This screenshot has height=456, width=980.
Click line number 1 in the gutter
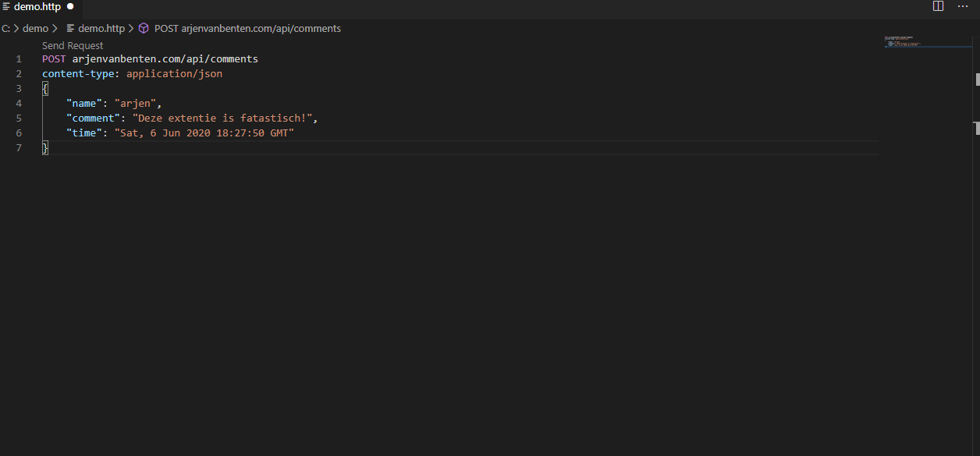(x=19, y=59)
